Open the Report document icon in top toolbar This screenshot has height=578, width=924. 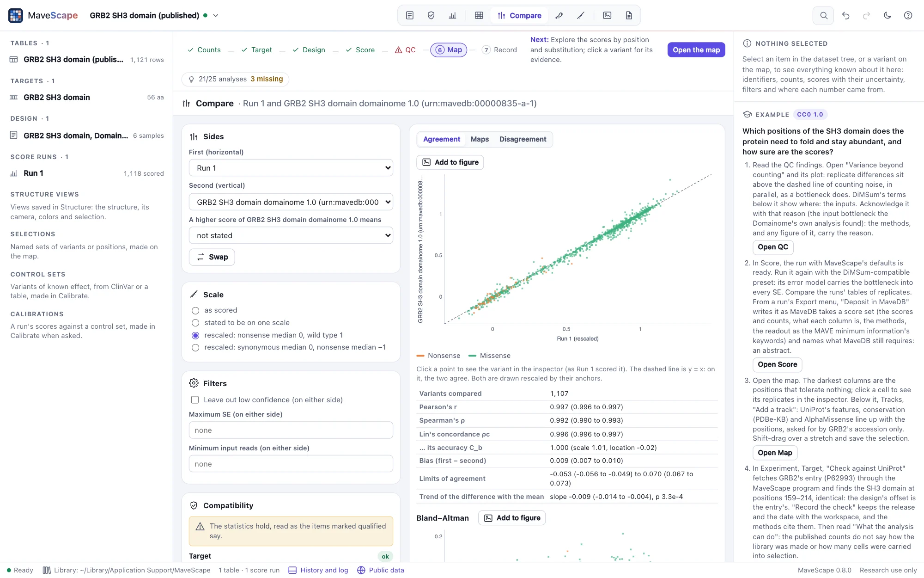629,15
